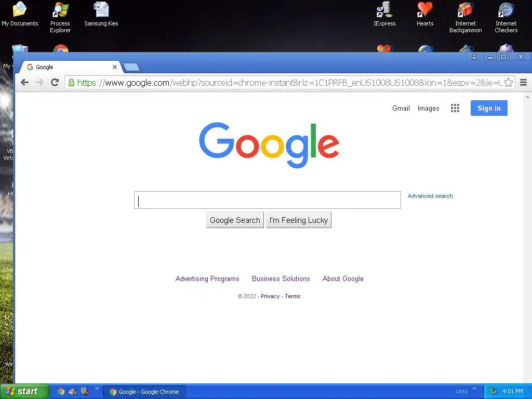
Task: Reload the Google page
Action: click(x=55, y=82)
